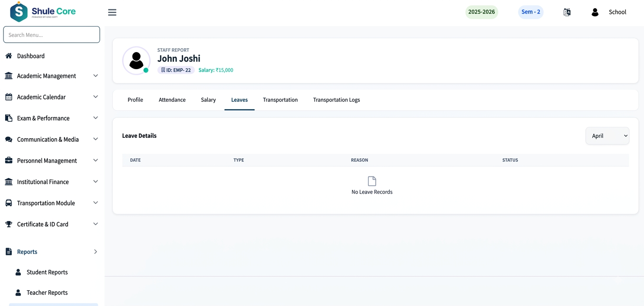
Task: Click the Academic Calendar icon
Action: pyautogui.click(x=9, y=97)
